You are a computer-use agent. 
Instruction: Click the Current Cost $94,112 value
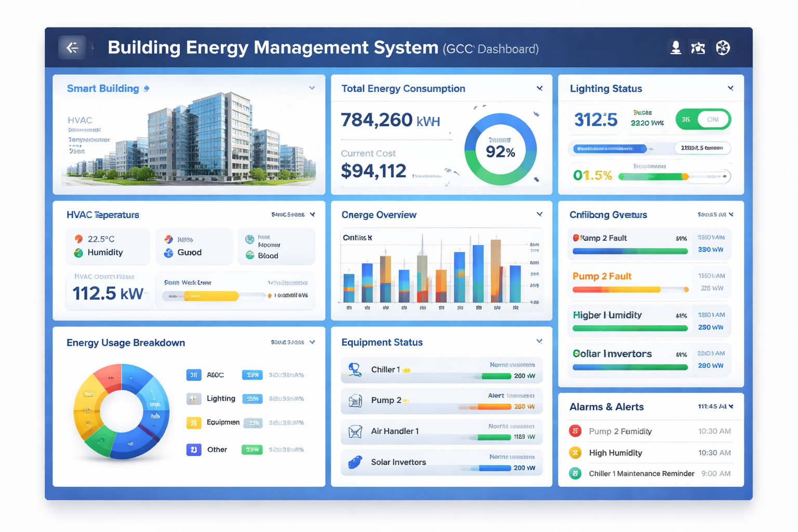pos(374,170)
